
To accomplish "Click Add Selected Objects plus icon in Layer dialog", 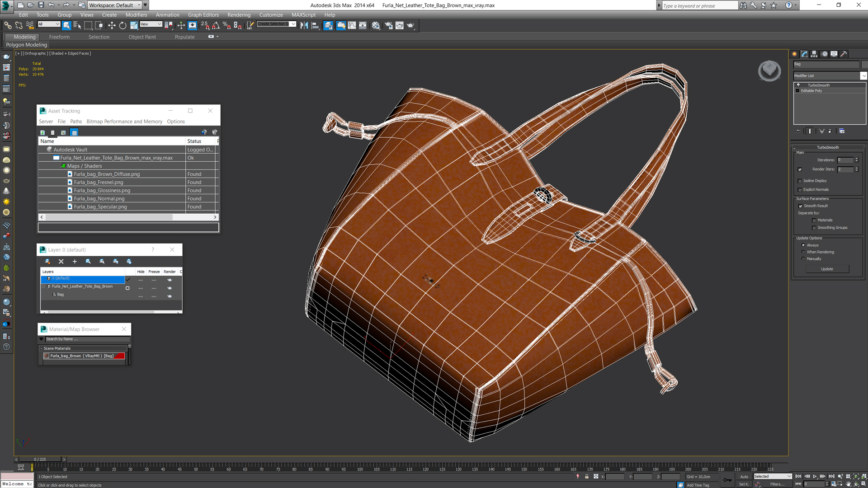I will tap(75, 261).
